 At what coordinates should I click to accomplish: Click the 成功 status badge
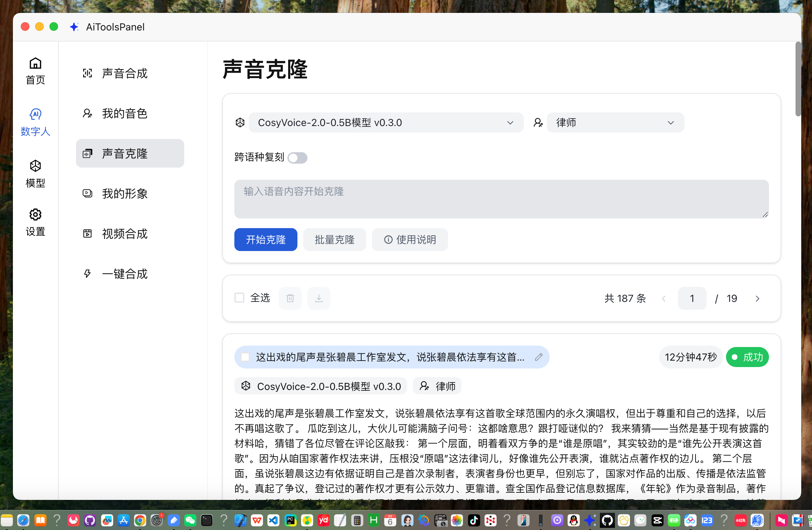[747, 357]
